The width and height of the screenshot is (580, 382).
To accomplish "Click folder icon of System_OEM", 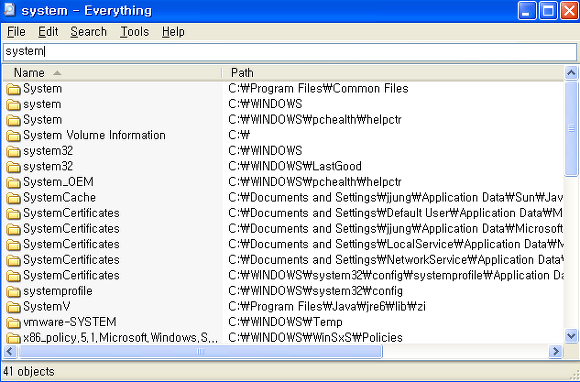I will click(x=13, y=182).
